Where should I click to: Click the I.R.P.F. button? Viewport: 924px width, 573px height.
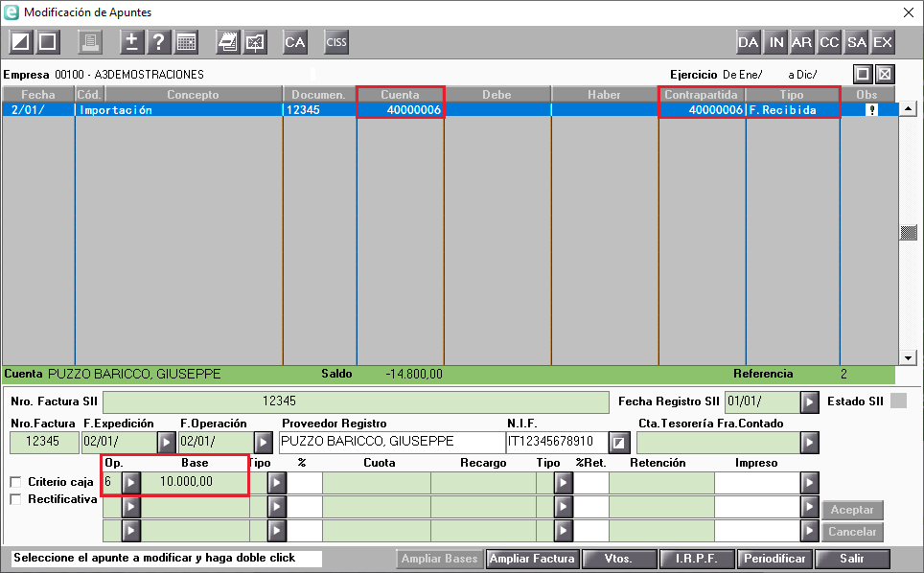click(697, 559)
